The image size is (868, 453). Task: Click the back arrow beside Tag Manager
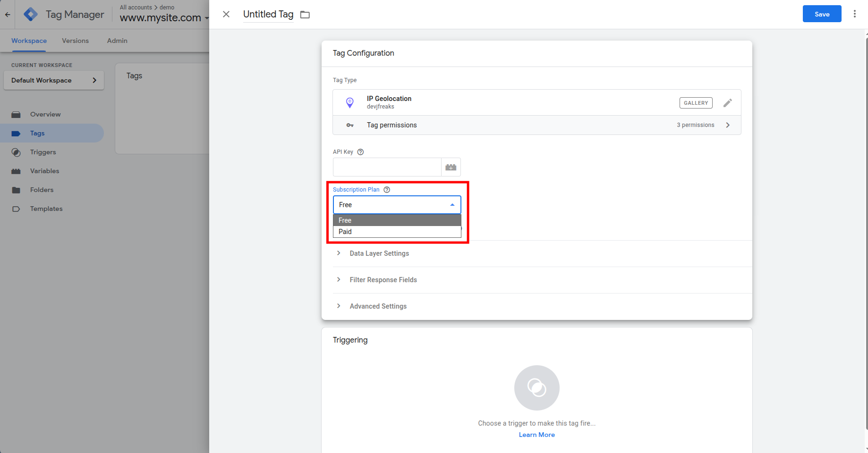[8, 15]
